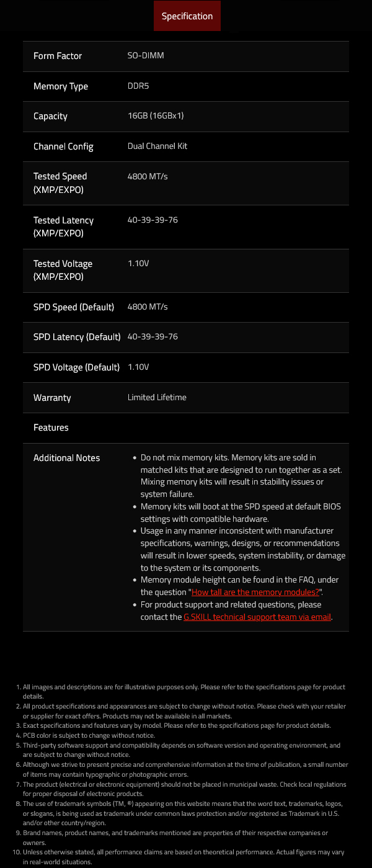Select the Warranty row showing Limited Lifetime

tap(186, 397)
